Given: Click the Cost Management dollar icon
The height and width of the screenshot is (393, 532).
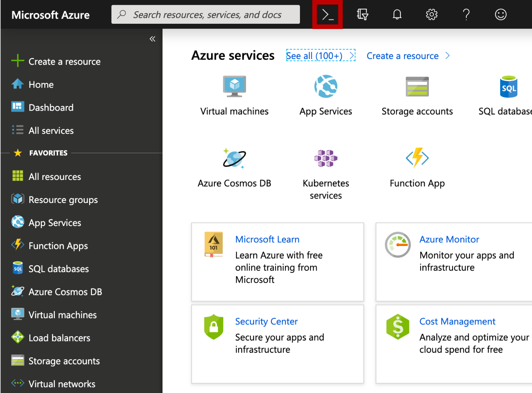Looking at the screenshot, I should [398, 327].
